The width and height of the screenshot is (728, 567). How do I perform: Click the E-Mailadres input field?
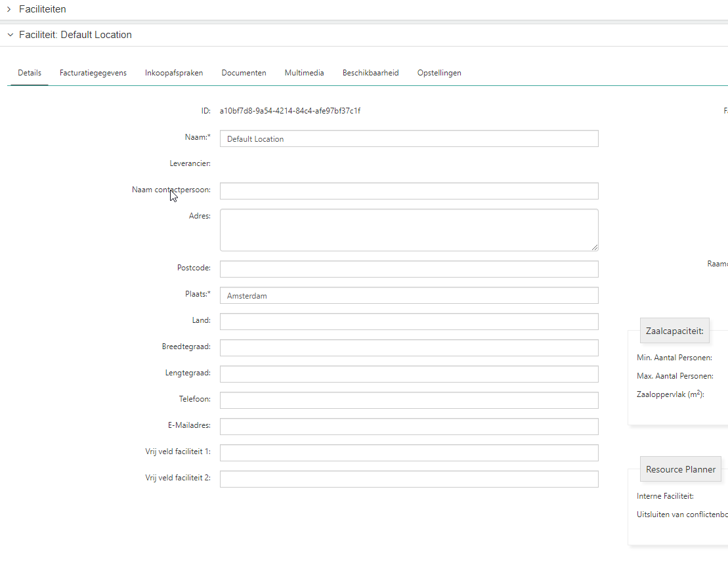point(408,427)
